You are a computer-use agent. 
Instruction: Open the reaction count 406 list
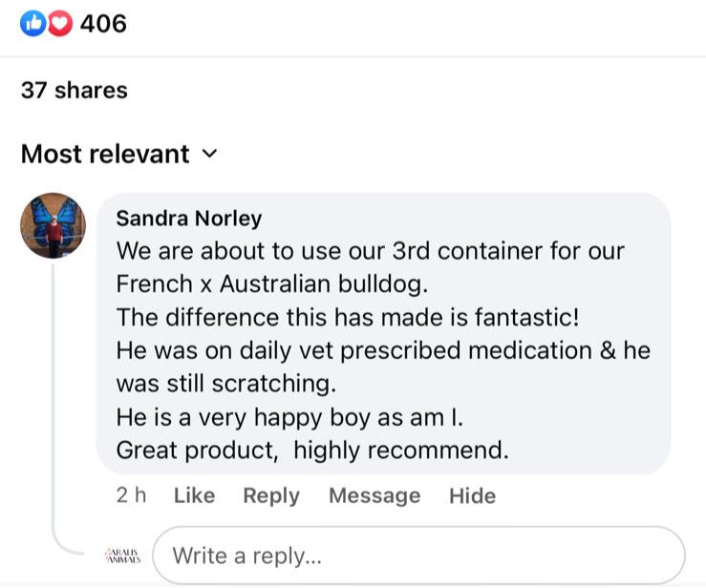pos(103,24)
